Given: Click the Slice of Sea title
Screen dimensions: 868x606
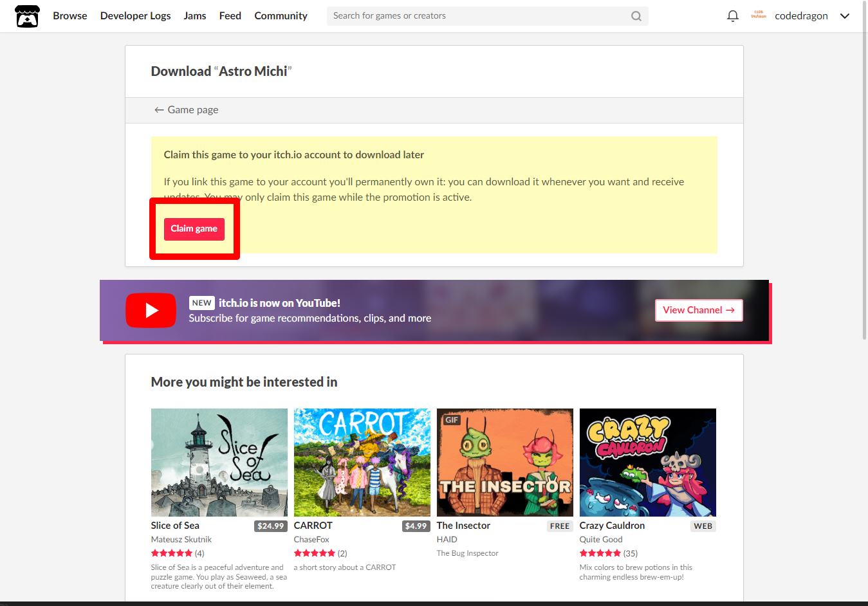Looking at the screenshot, I should (x=175, y=526).
